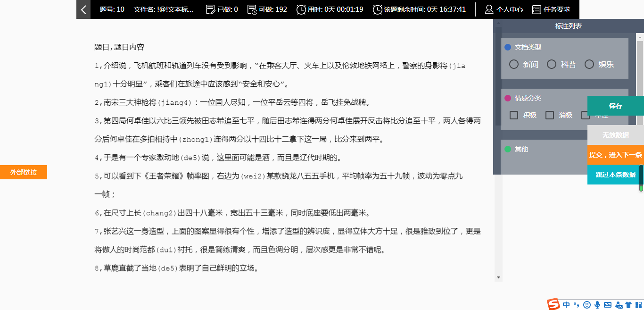
Task: Click the remaining time value 16:37:41
Action: point(452,9)
